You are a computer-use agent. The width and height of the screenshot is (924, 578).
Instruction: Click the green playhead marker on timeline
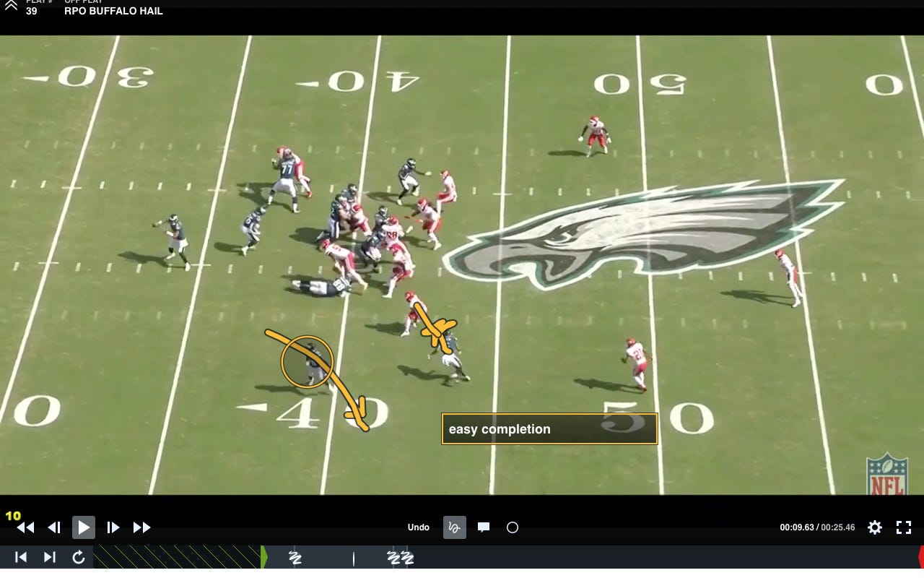tap(264, 557)
